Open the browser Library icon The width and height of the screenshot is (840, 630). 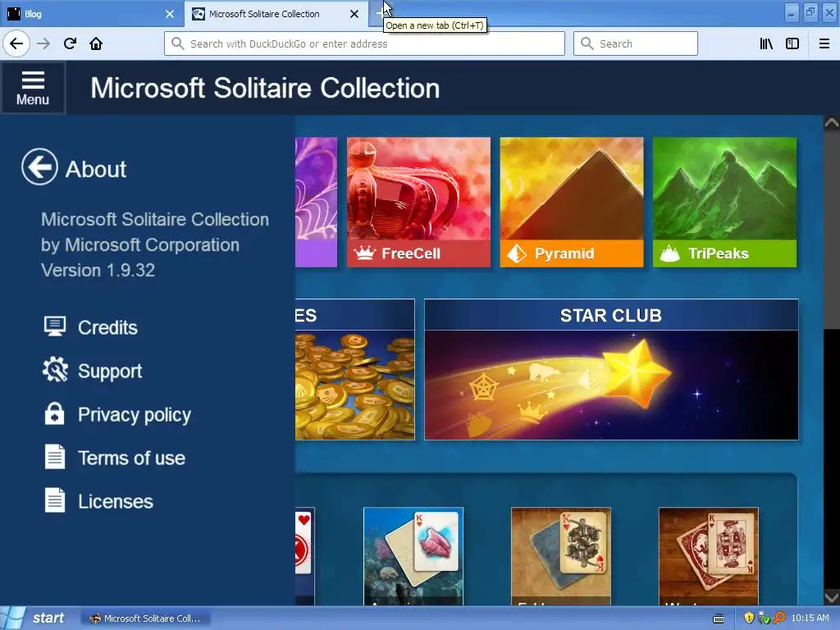point(766,43)
